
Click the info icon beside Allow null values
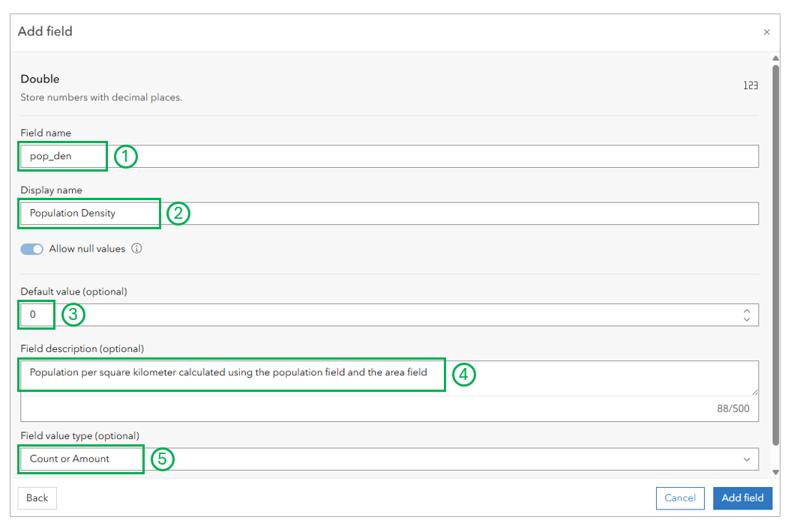(136, 248)
